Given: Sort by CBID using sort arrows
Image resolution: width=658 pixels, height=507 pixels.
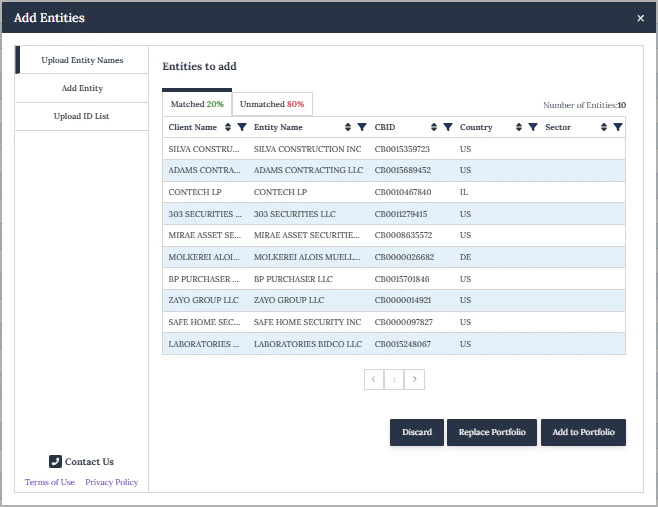Looking at the screenshot, I should [x=434, y=127].
